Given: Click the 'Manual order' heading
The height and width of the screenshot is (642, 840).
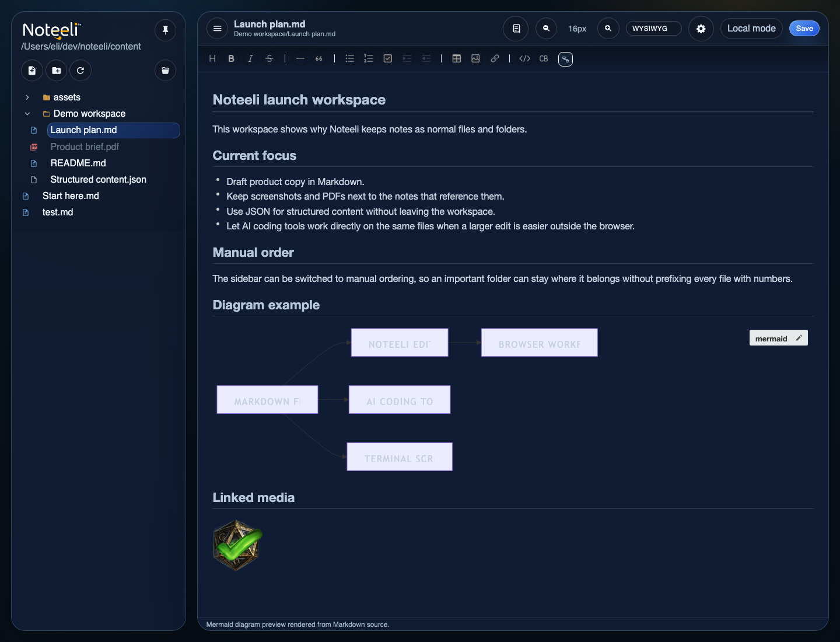Looking at the screenshot, I should coord(253,253).
